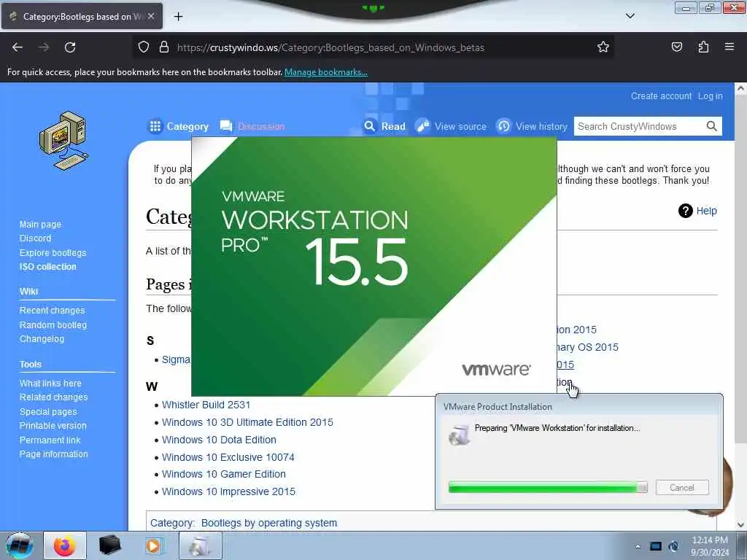Image resolution: width=747 pixels, height=560 pixels.
Task: Open the media player taskbar icon
Action: click(153, 545)
